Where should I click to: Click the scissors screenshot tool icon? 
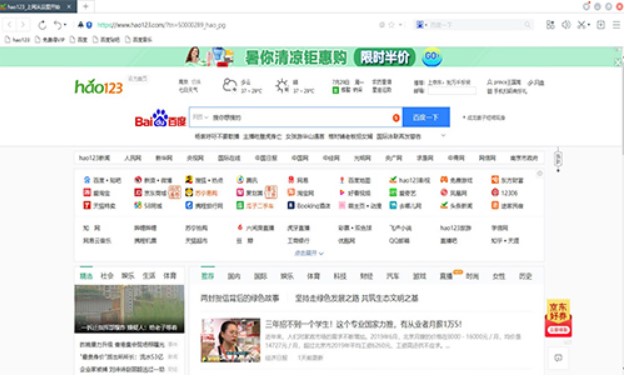581,25
